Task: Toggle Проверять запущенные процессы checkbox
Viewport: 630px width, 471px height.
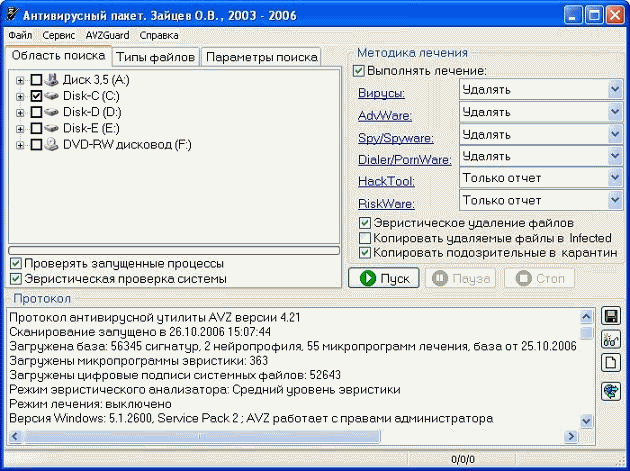Action: click(x=16, y=264)
